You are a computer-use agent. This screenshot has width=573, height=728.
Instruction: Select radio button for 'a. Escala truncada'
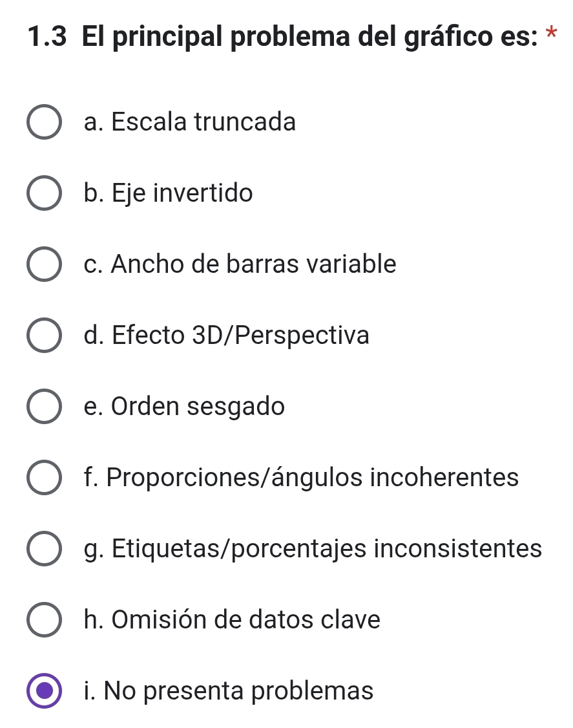45,123
